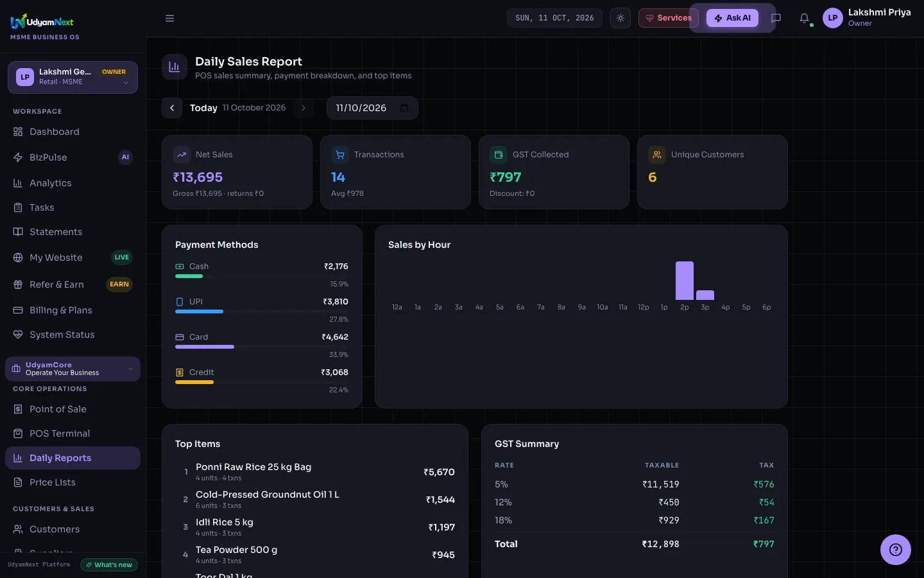Image resolution: width=924 pixels, height=578 pixels.
Task: Open the Ask AI assistant
Action: click(732, 18)
